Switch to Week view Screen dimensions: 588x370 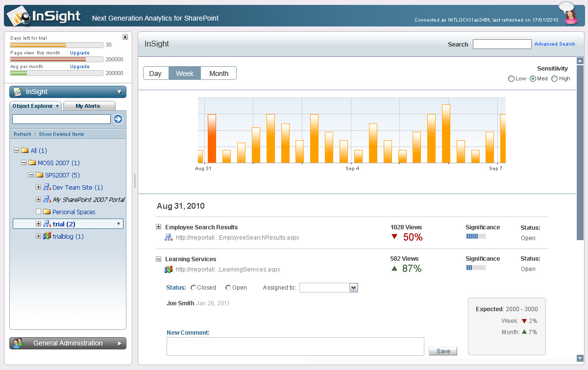(185, 73)
